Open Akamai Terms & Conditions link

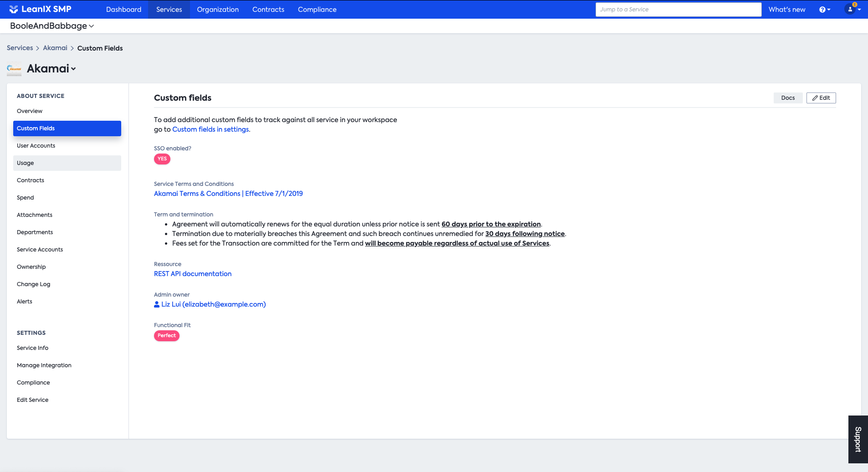point(228,194)
